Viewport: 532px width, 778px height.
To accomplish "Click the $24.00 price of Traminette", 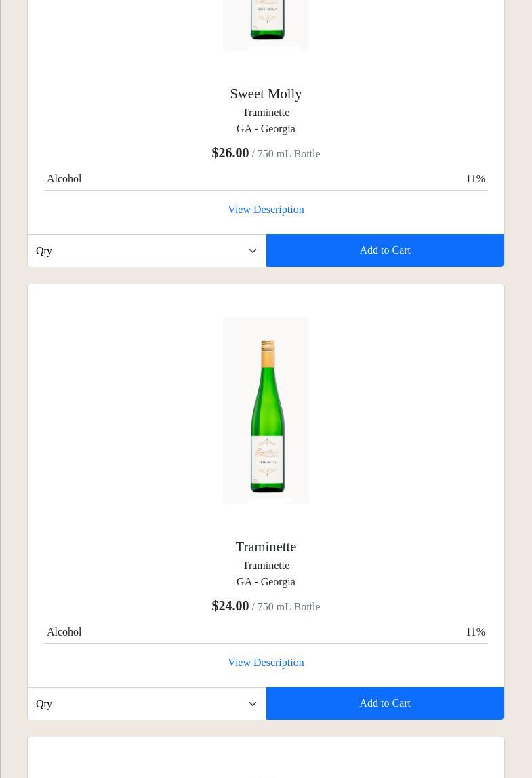I will pyautogui.click(x=230, y=606).
